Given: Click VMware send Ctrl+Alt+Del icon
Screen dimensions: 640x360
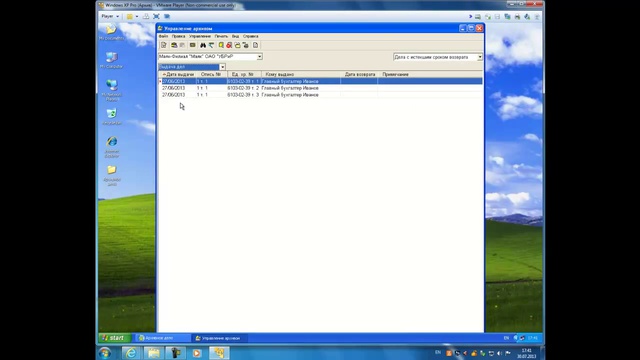Looking at the screenshot, I should pyautogui.click(x=146, y=16).
